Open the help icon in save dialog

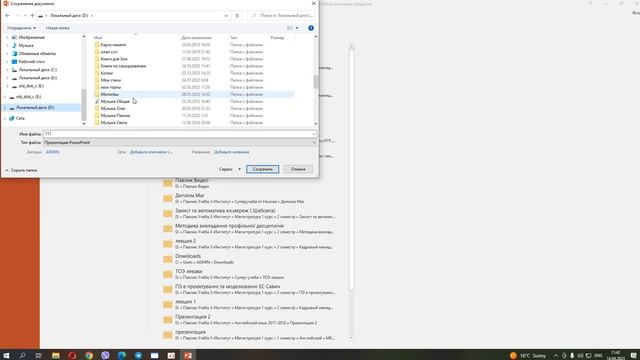311,28
